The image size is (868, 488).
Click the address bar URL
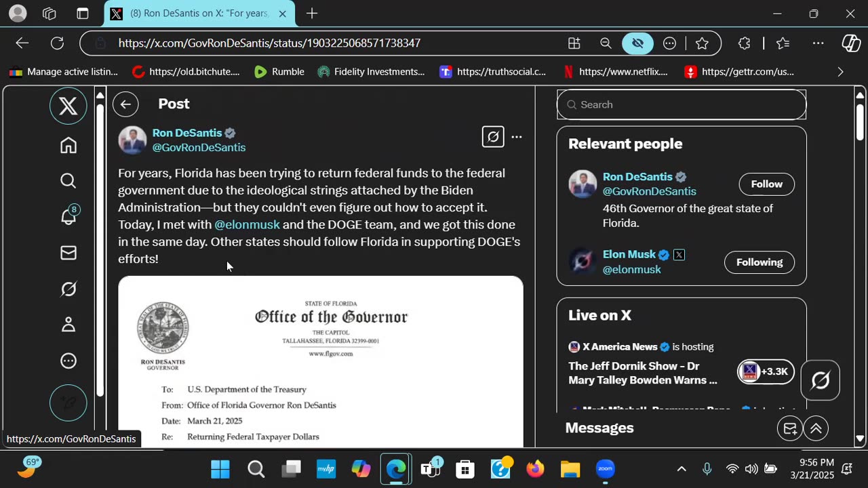(270, 43)
